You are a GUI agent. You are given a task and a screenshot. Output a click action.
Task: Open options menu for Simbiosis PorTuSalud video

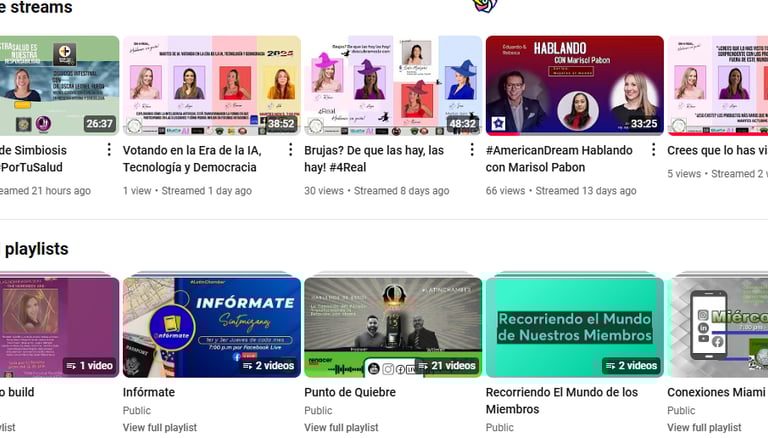(109, 150)
